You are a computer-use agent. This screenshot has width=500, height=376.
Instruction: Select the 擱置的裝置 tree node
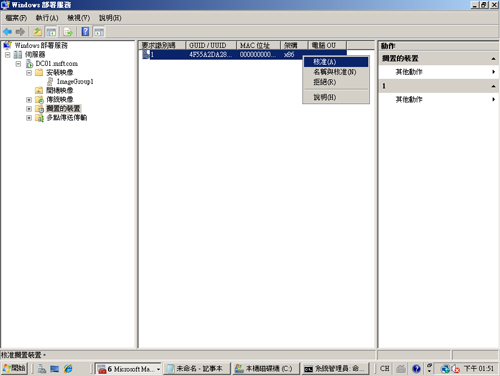click(x=63, y=108)
